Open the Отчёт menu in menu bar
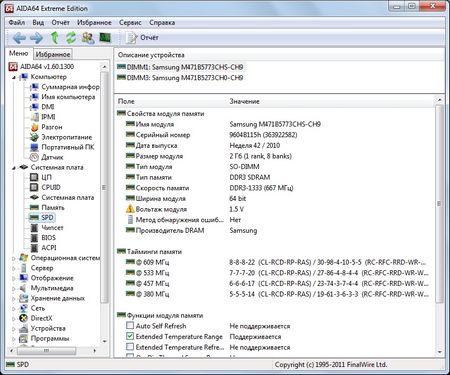The image size is (450, 375). click(60, 23)
